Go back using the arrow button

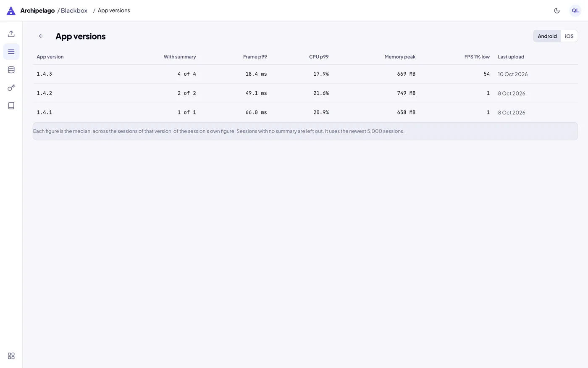click(x=41, y=36)
